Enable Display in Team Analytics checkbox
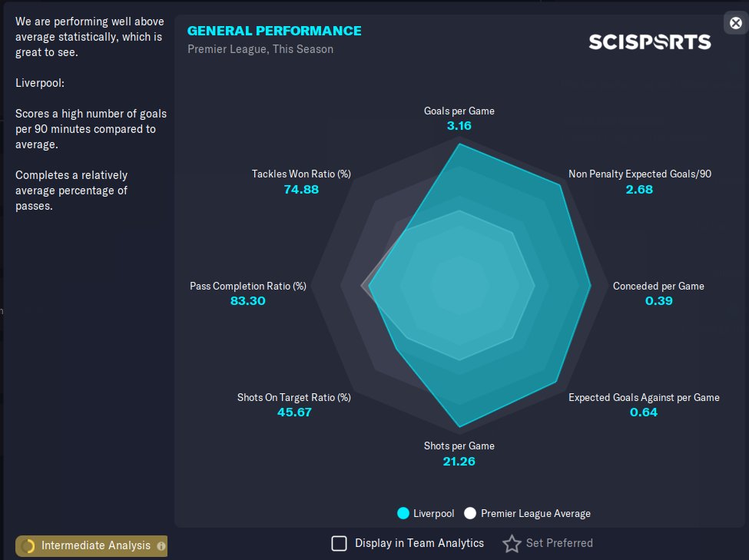The image size is (749, 560). tap(339, 544)
